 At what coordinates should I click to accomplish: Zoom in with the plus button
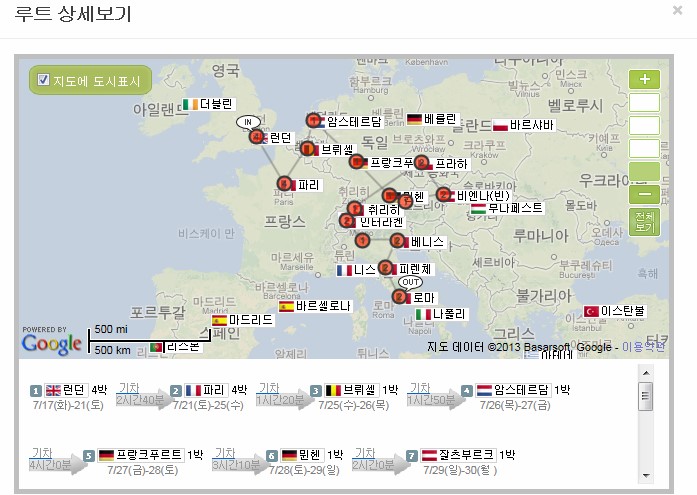[x=644, y=80]
